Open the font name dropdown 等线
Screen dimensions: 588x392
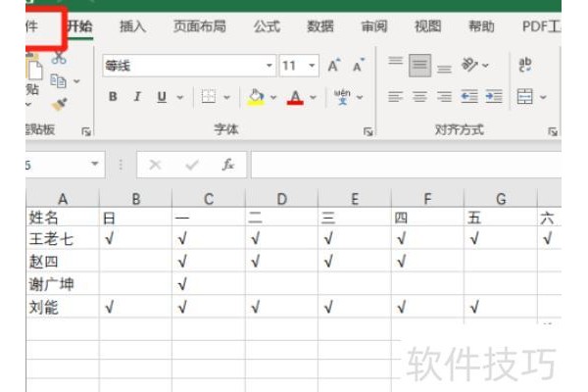click(x=269, y=66)
